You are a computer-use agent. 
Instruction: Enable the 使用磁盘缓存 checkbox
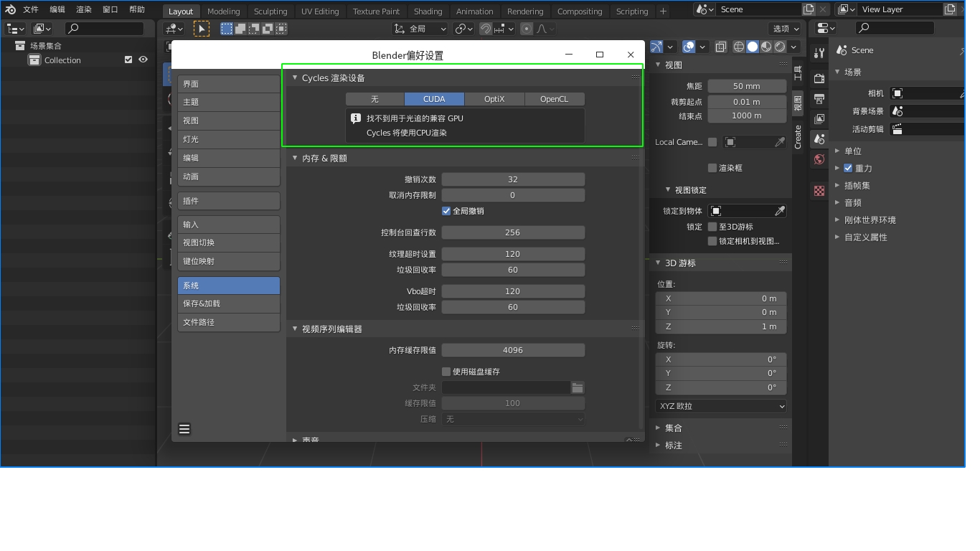(x=446, y=372)
